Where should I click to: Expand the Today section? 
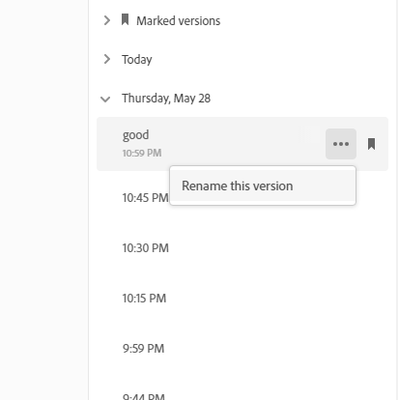pyautogui.click(x=107, y=59)
